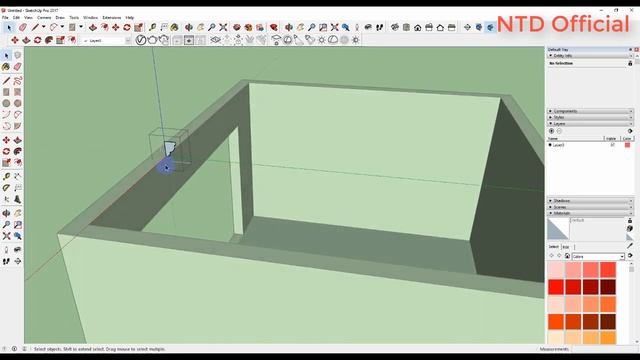Select the Offset tool in top toolbar
This screenshot has width=640, height=360.
pos(104,28)
